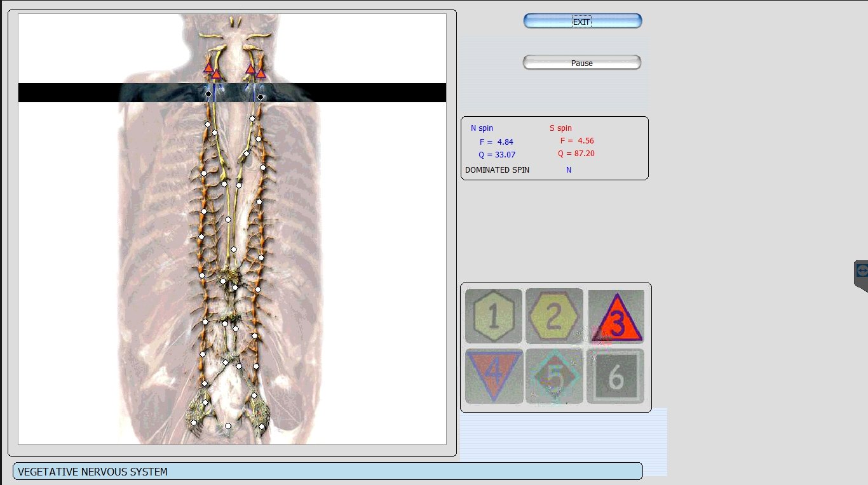This screenshot has height=485, width=868.
Task: Pick the diamond-shaped level 5 icon
Action: [x=555, y=376]
